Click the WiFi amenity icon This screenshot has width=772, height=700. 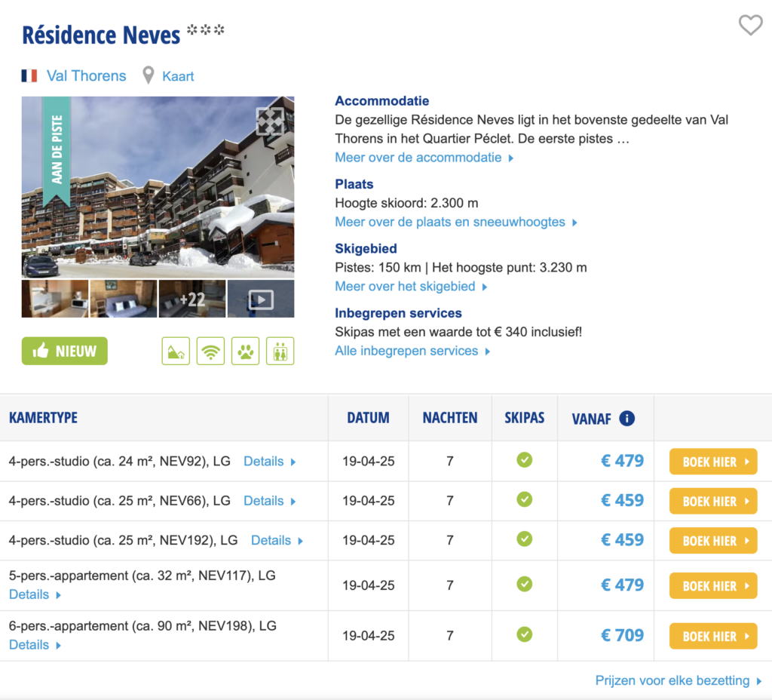click(x=210, y=351)
